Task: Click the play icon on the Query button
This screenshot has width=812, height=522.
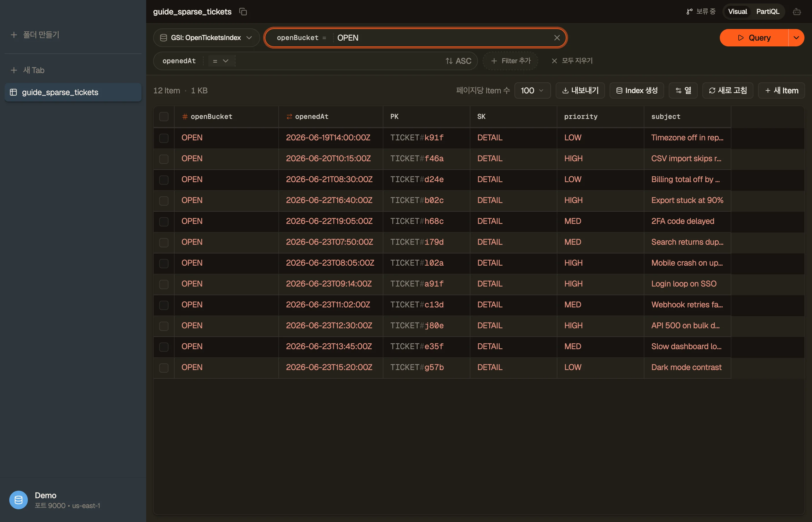Action: 741,38
